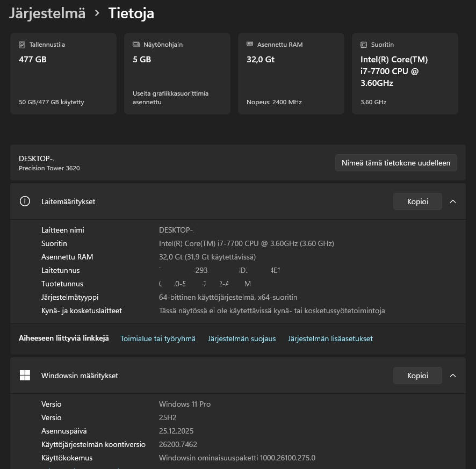Open the Näytönohjain 5 GB card

177,74
